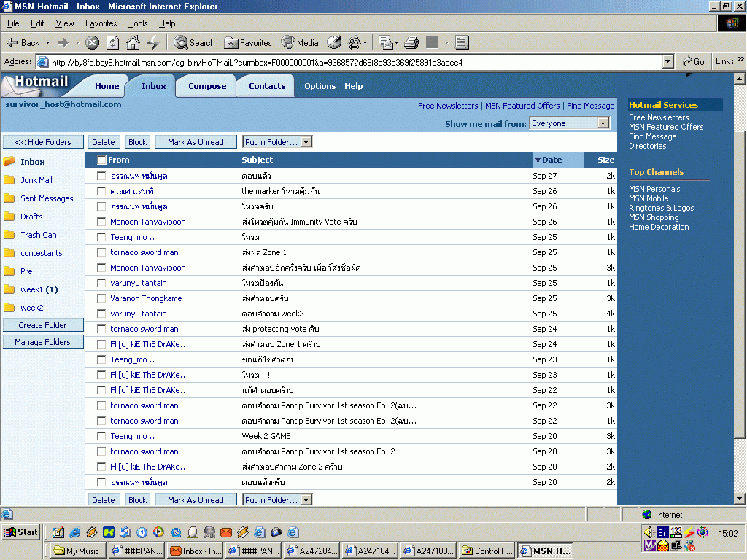
Task: Click the Hide Folders button
Action: [x=43, y=142]
